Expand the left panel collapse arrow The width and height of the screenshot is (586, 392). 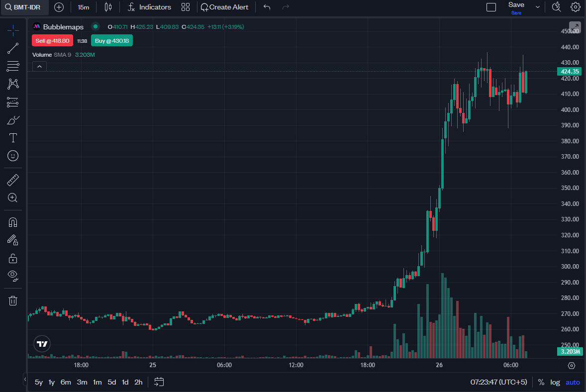(25, 379)
